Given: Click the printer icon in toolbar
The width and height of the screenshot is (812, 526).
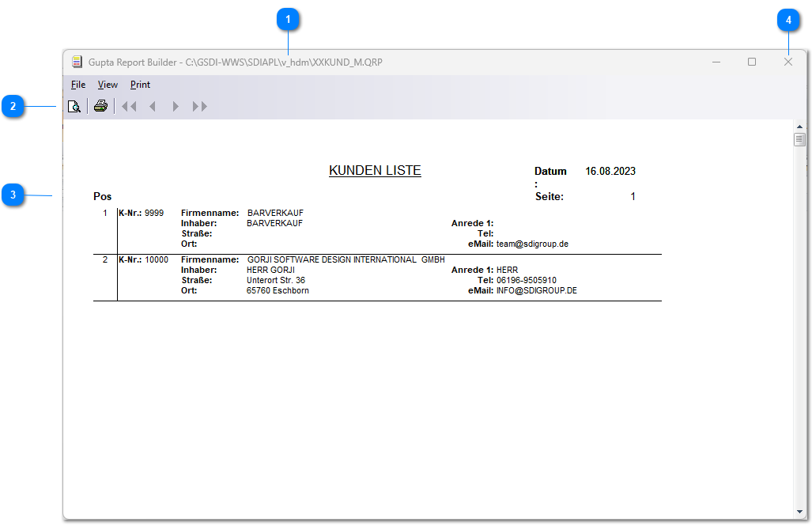Looking at the screenshot, I should [101, 106].
